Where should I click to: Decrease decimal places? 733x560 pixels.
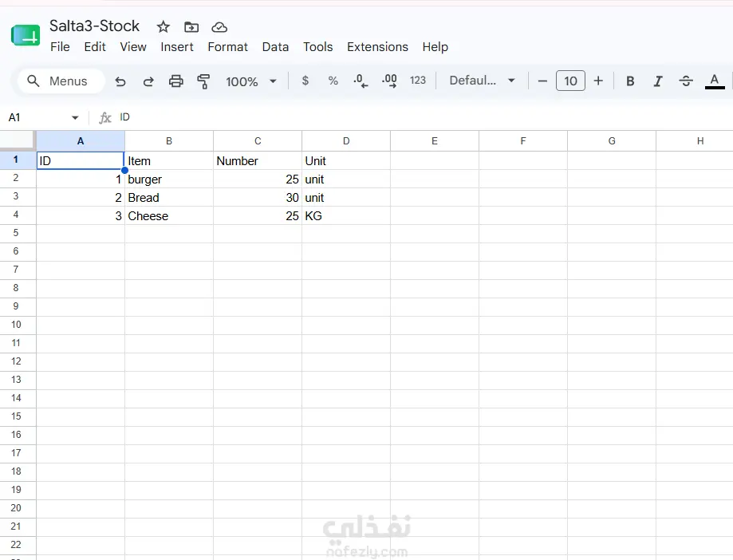pyautogui.click(x=361, y=81)
